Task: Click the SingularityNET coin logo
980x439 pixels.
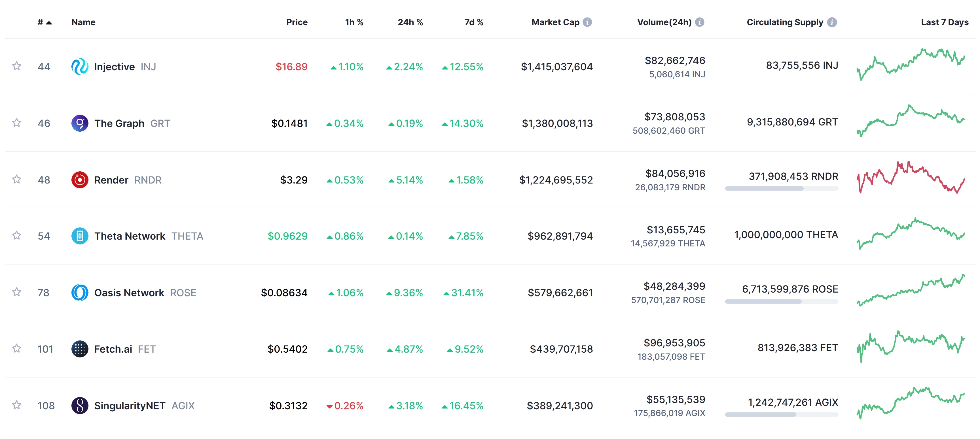Action: 80,406
